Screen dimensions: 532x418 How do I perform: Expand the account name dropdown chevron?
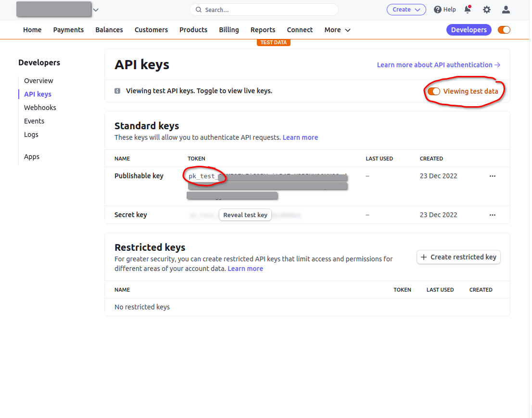pos(96,10)
